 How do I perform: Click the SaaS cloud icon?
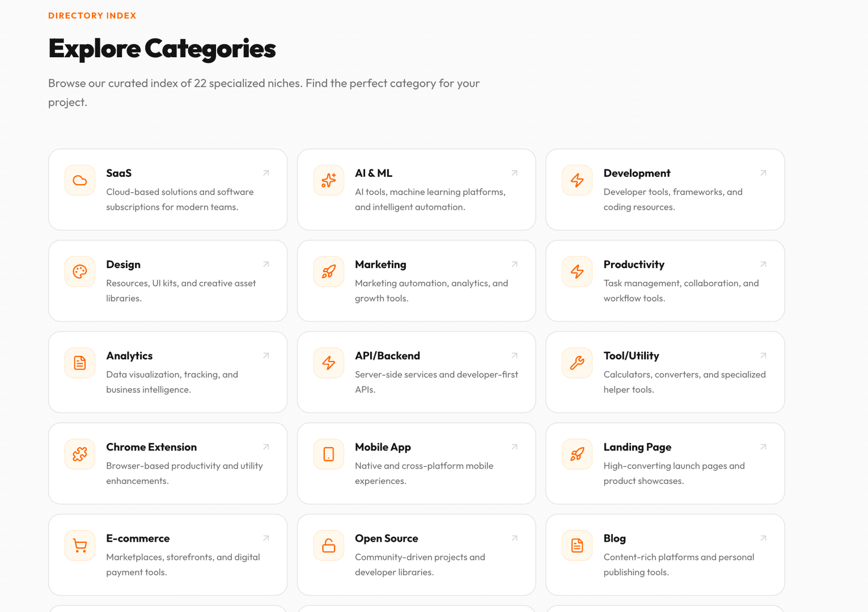80,180
